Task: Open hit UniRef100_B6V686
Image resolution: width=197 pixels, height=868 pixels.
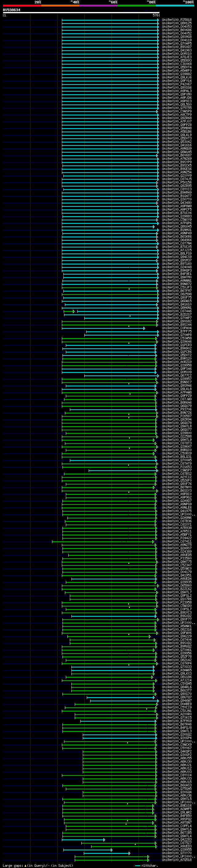Action: click(177, 30)
